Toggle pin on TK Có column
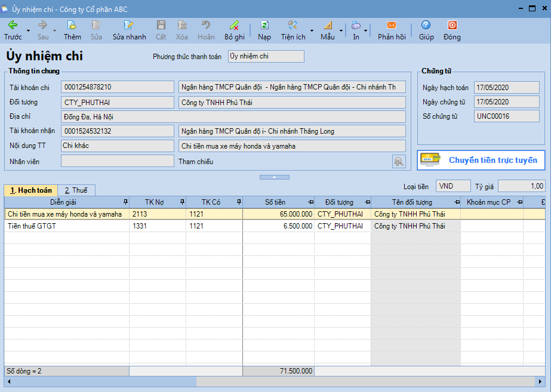The width and height of the screenshot is (551, 392). [x=239, y=202]
